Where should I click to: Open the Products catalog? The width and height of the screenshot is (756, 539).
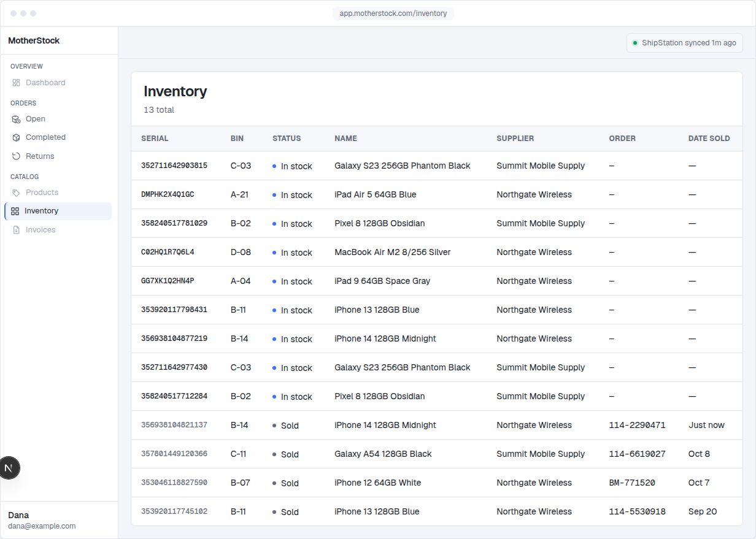pos(58,193)
